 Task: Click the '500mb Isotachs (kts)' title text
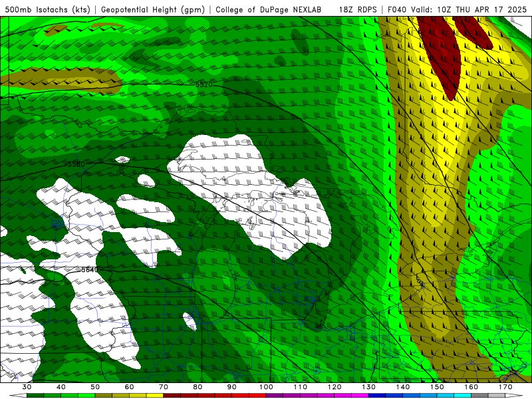(x=47, y=10)
